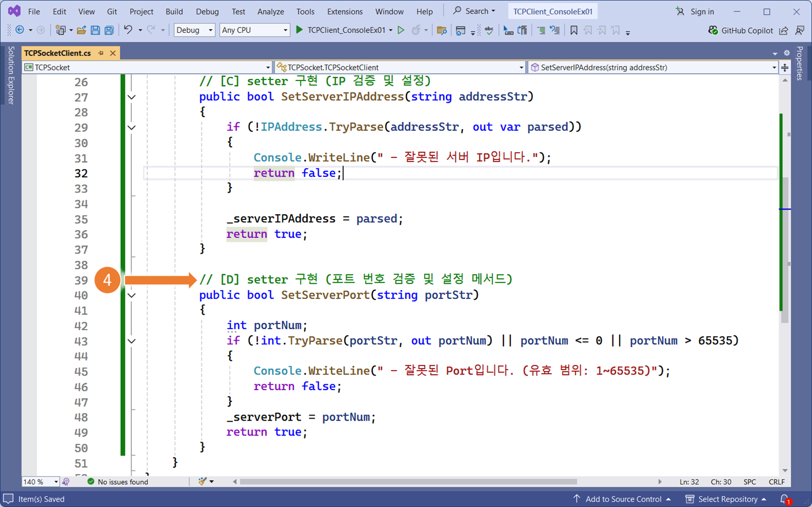Click the Save All icon
This screenshot has width=812, height=507.
(109, 30)
